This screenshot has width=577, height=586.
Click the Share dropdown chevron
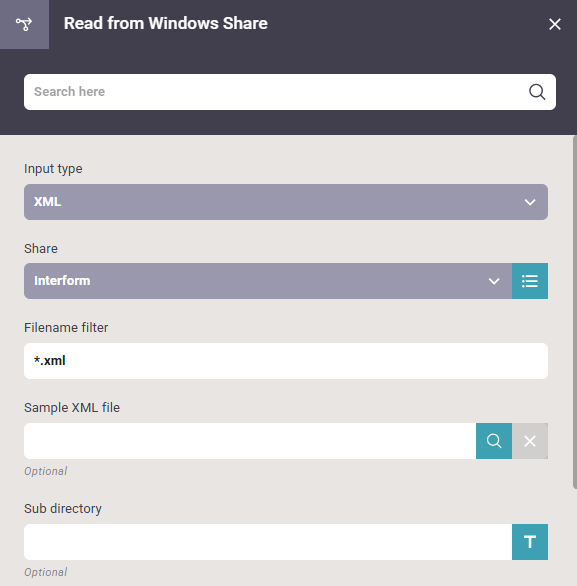(x=494, y=281)
